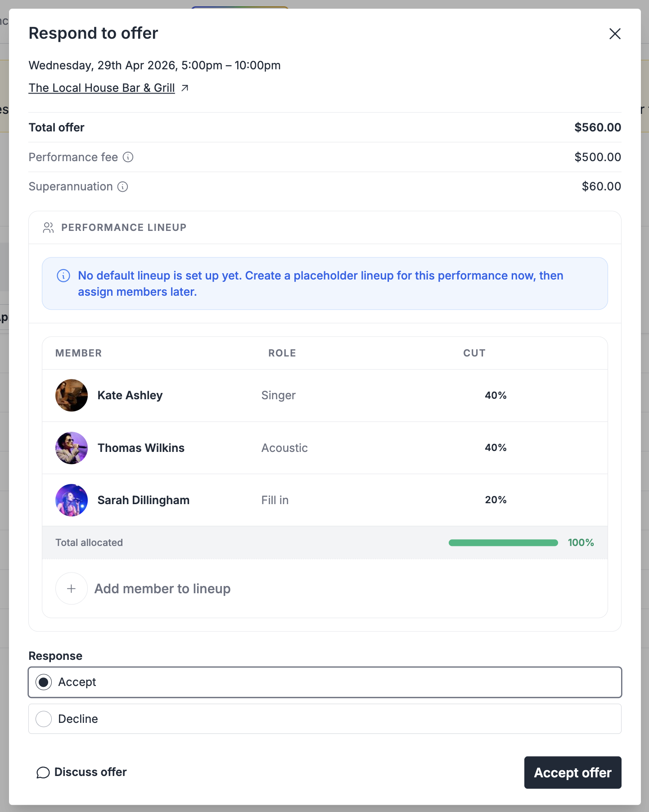The image size is (649, 812).
Task: Close the Respond to offer dialog
Action: (615, 34)
